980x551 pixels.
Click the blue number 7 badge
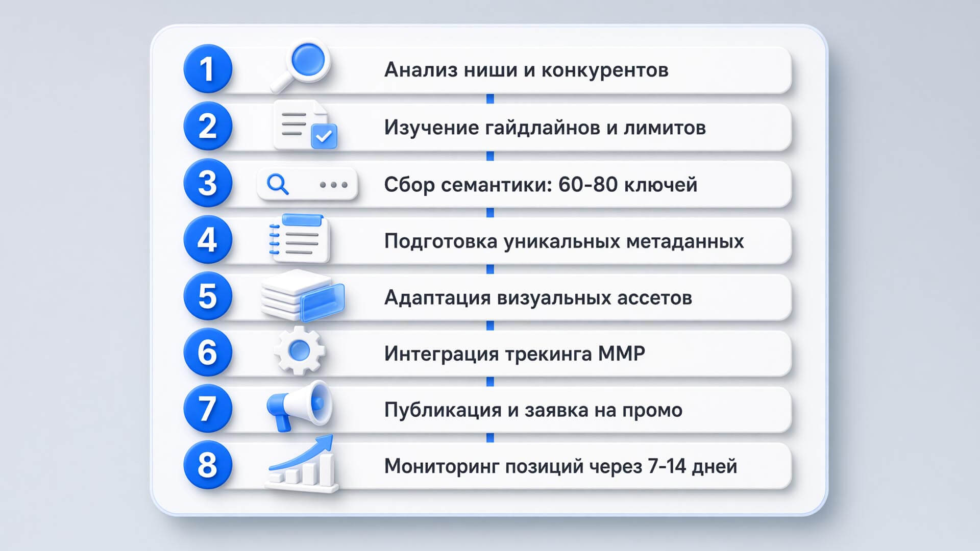coord(208,409)
